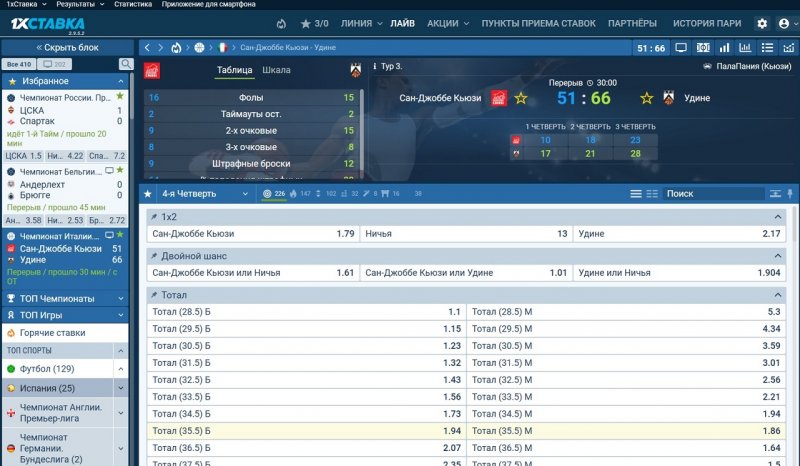The height and width of the screenshot is (466, 800).
Task: Switch to the Шкала tab
Action: tap(276, 70)
